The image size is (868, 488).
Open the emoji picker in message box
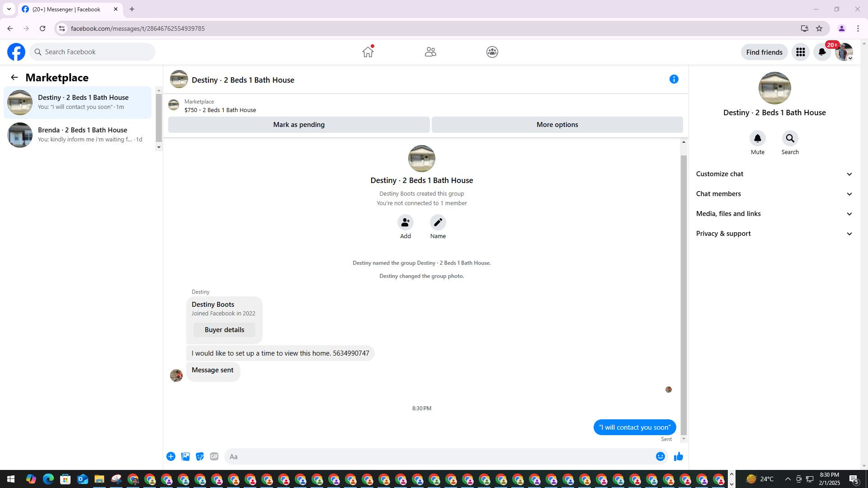pyautogui.click(x=660, y=457)
